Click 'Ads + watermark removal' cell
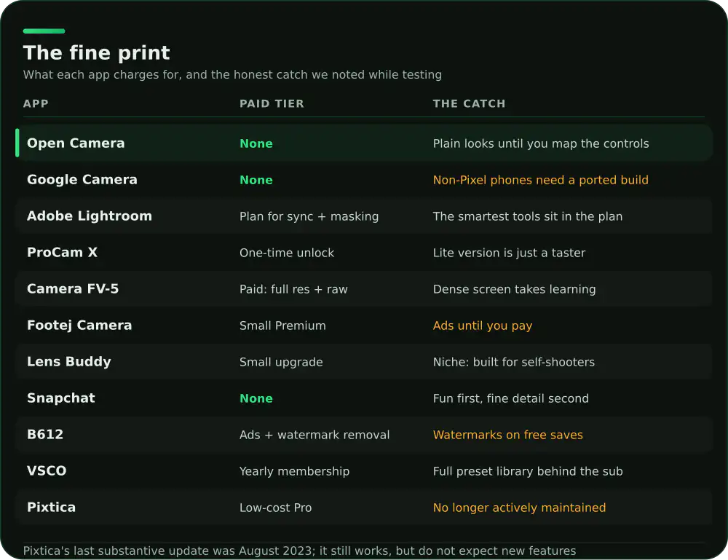Image resolution: width=728 pixels, height=560 pixels. 314,435
